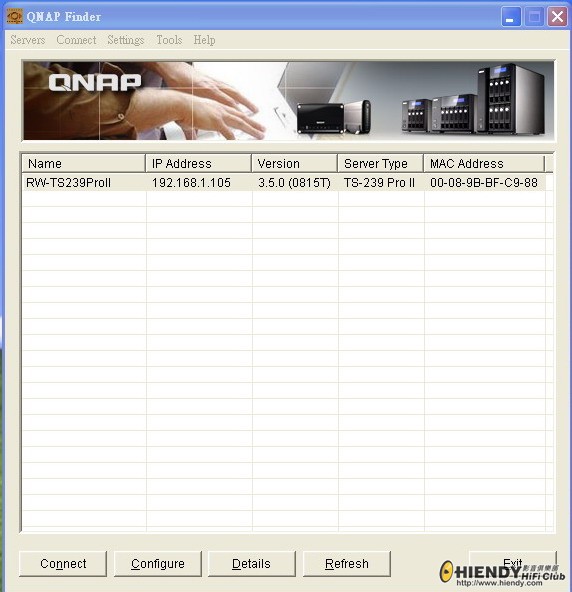Open the Settings menu
The height and width of the screenshot is (592, 572).
pos(126,40)
